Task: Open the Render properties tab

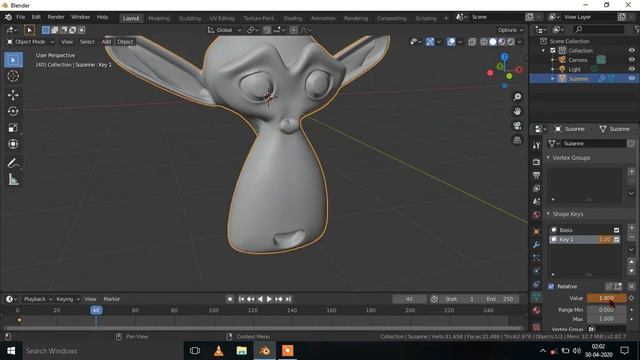Action: coord(536,162)
